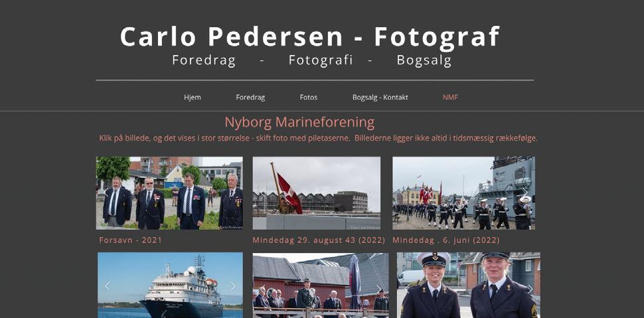Go back in Mindedag 29. august gallery

(262, 193)
